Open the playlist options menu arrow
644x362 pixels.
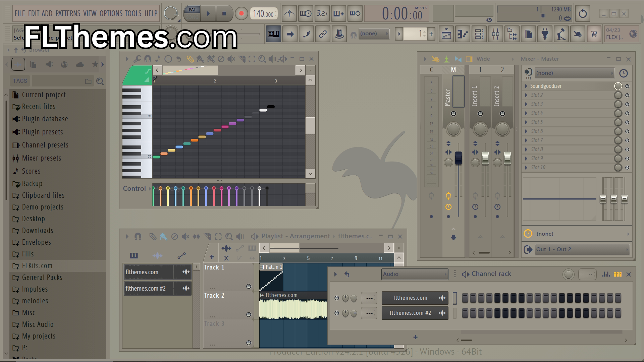click(x=127, y=237)
